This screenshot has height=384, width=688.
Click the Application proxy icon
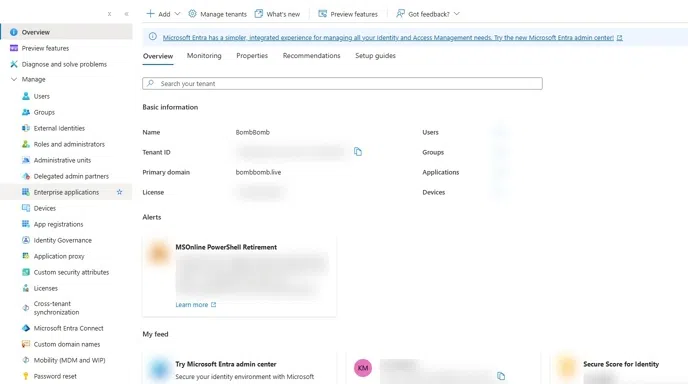(26, 256)
